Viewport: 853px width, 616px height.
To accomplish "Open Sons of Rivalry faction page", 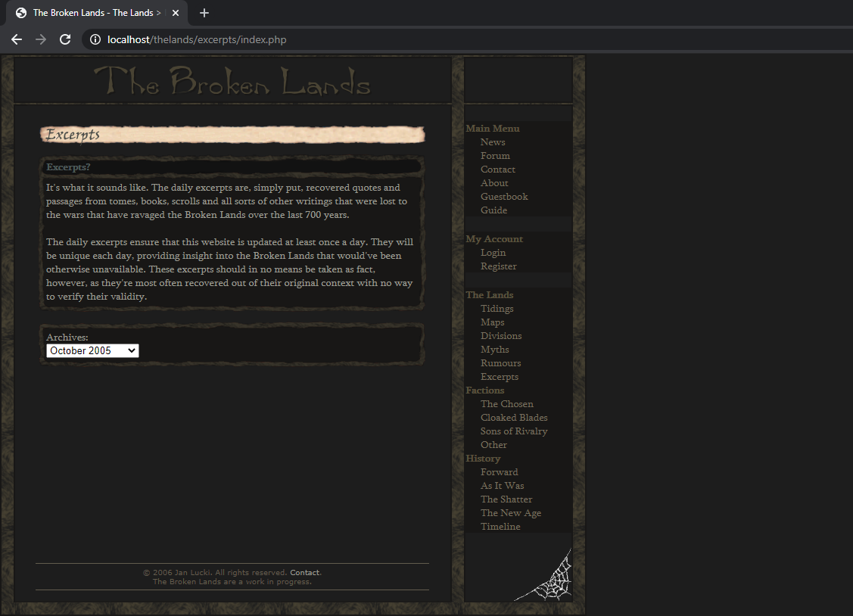I will (x=514, y=431).
